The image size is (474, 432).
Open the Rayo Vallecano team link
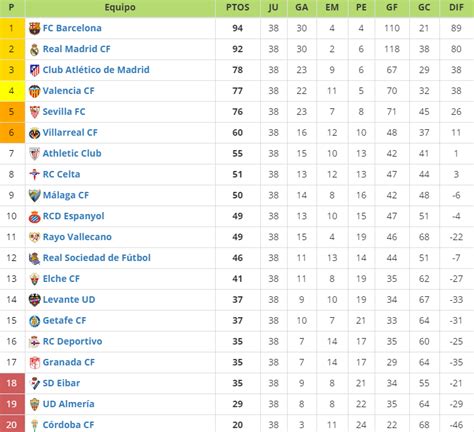click(77, 237)
